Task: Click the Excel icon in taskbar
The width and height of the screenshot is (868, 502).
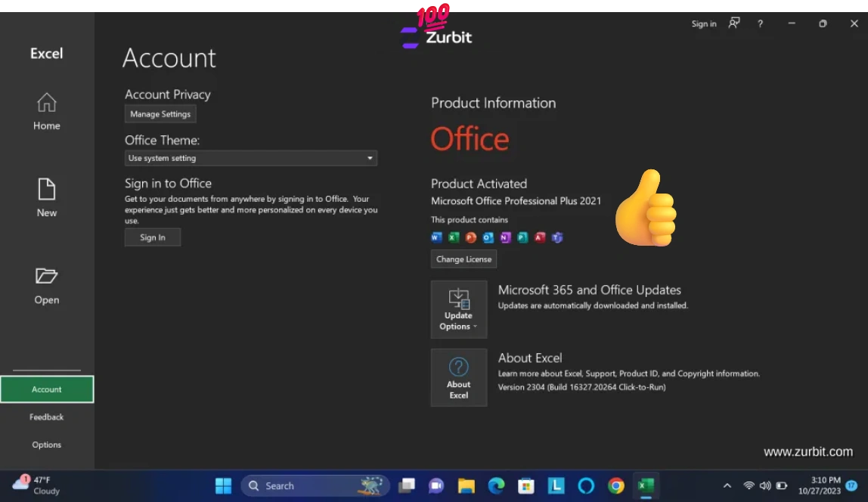Action: (x=646, y=486)
